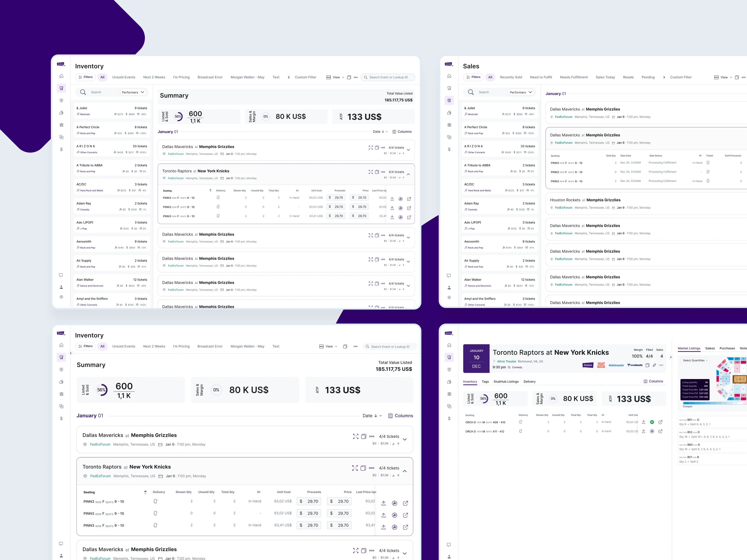
Task: Click the Altria Theater venue link
Action: 506,361
